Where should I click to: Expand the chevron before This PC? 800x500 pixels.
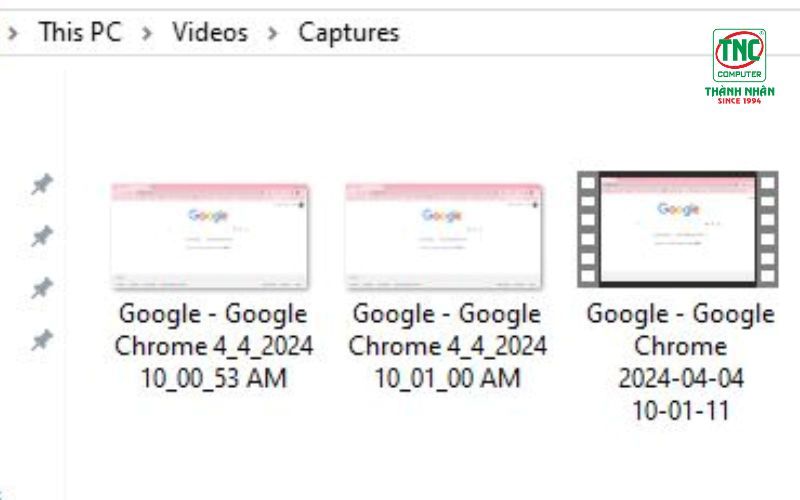(13, 34)
